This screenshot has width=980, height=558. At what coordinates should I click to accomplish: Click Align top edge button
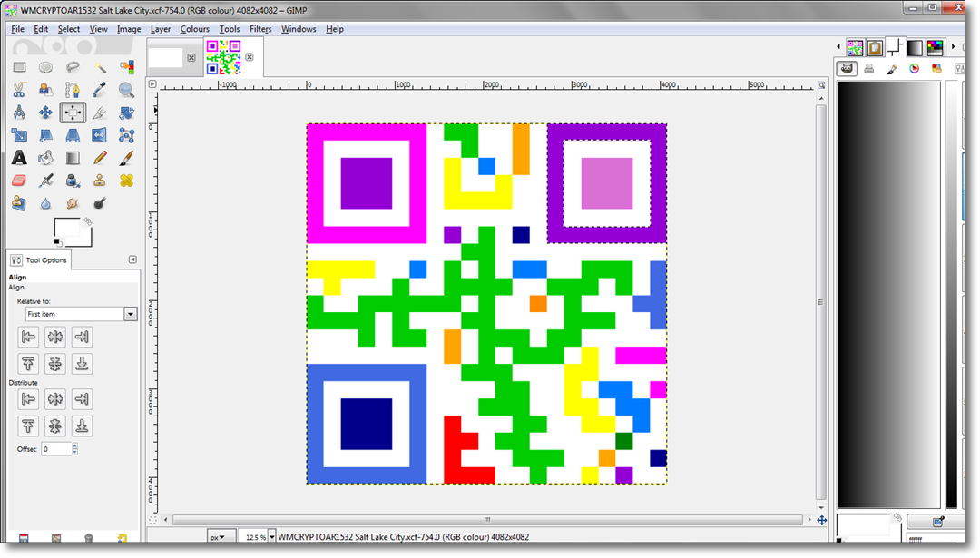click(28, 364)
